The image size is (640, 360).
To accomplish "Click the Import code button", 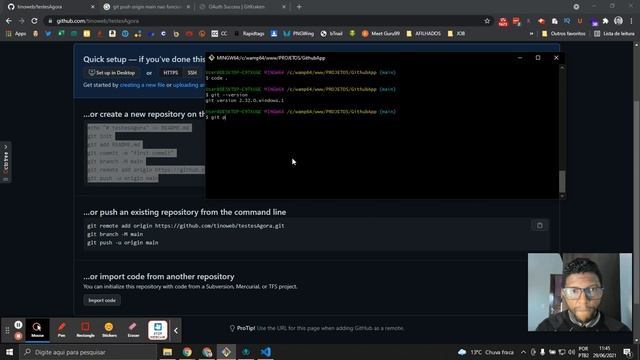I will (x=102, y=300).
